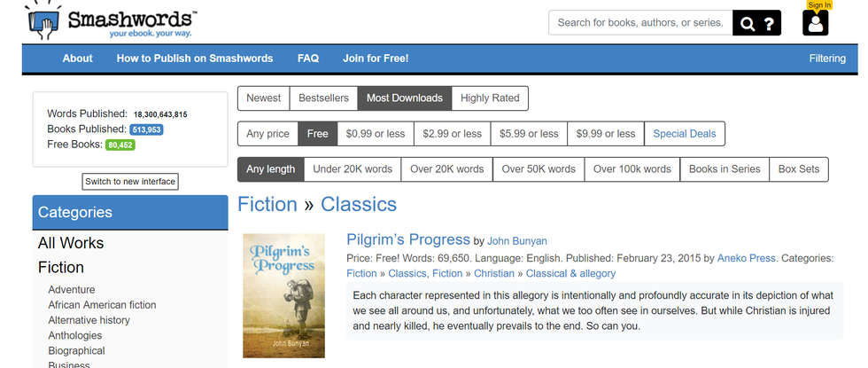
Task: Switch sorting to Most Downloads
Action: (x=405, y=98)
